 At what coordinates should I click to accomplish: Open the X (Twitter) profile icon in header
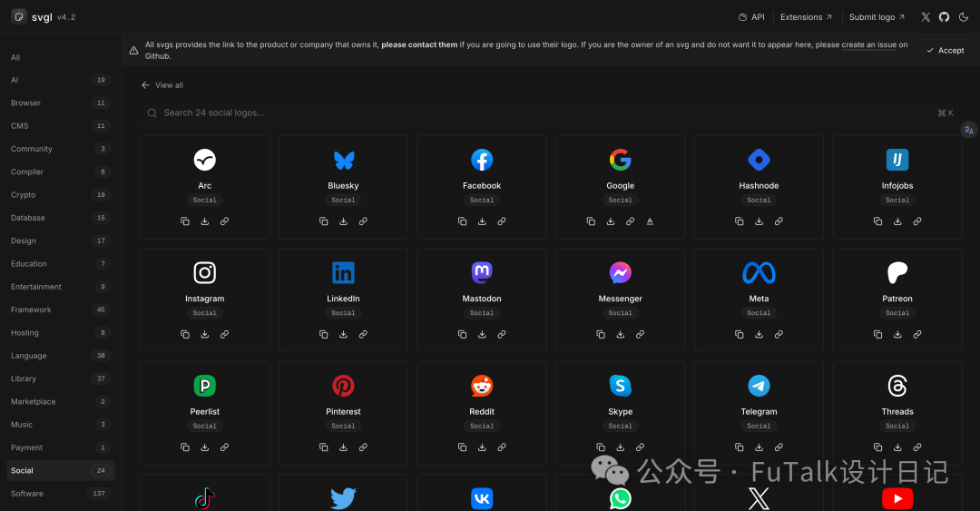click(x=926, y=17)
